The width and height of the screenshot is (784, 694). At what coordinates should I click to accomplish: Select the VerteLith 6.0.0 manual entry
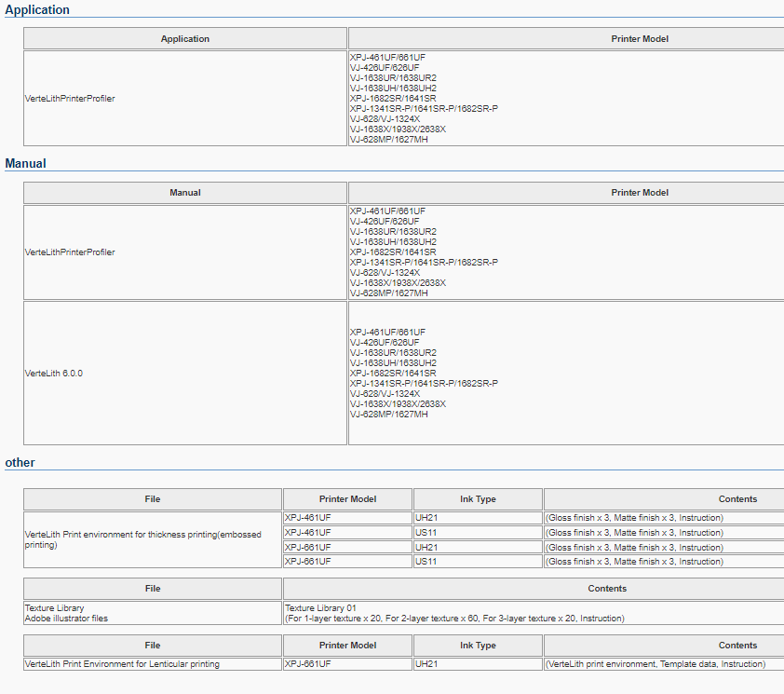[x=54, y=374]
